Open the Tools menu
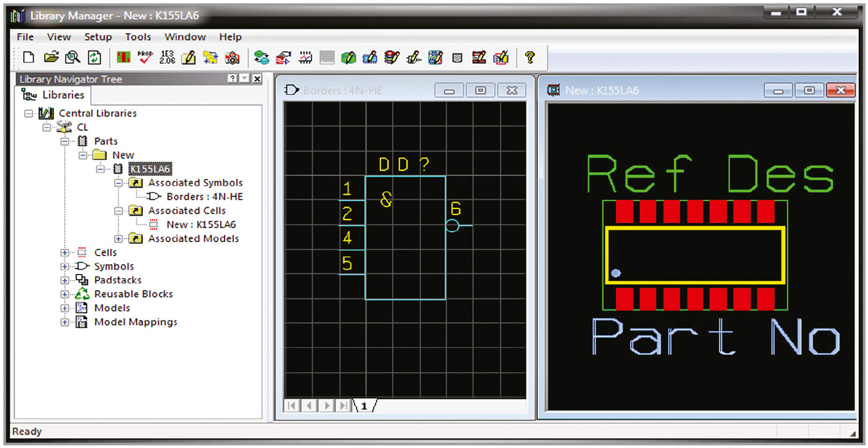 click(x=138, y=37)
